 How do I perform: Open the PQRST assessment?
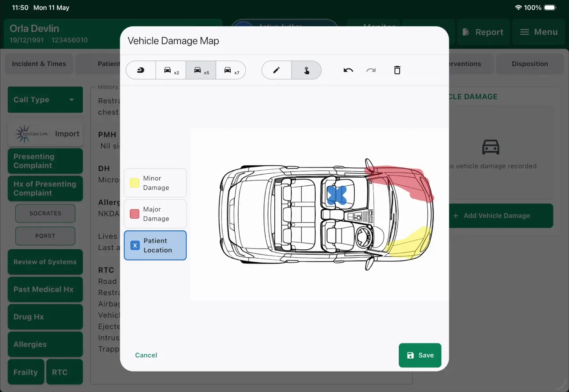click(x=45, y=236)
